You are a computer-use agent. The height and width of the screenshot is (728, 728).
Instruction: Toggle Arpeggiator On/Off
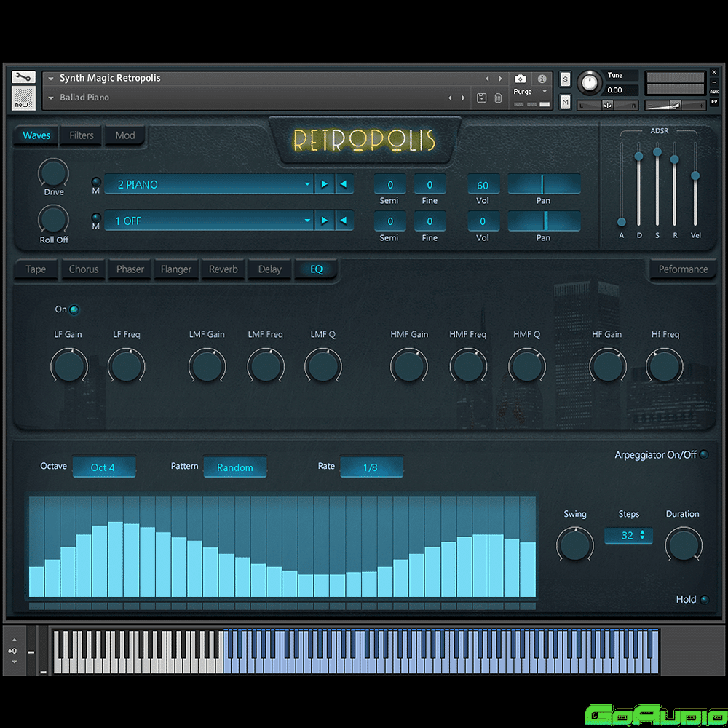pyautogui.click(x=704, y=454)
